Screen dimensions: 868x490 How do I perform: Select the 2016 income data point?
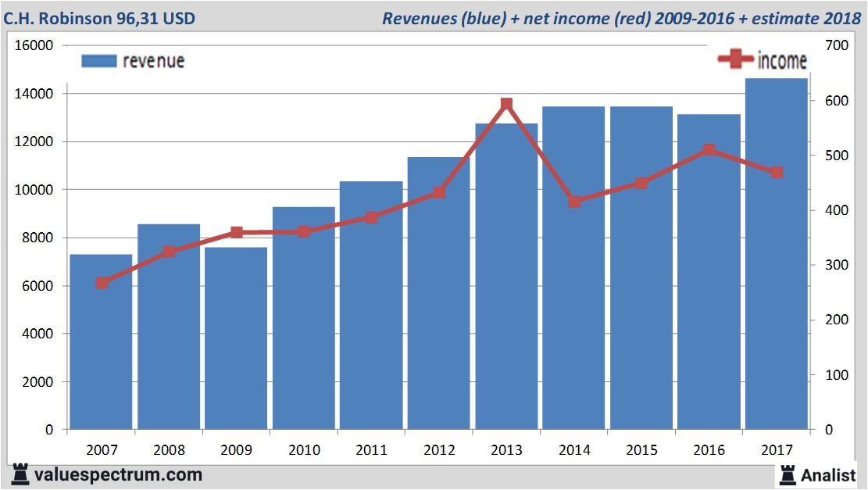(709, 149)
